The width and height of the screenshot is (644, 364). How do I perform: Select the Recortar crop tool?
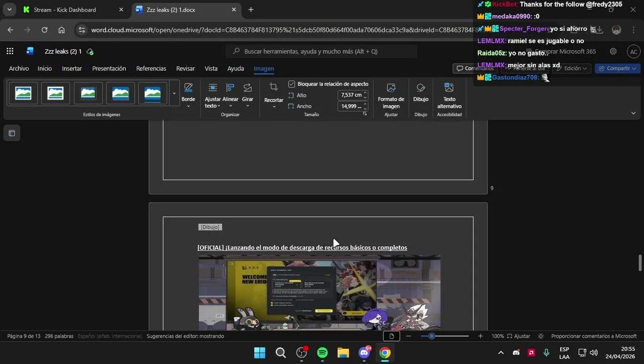(274, 95)
